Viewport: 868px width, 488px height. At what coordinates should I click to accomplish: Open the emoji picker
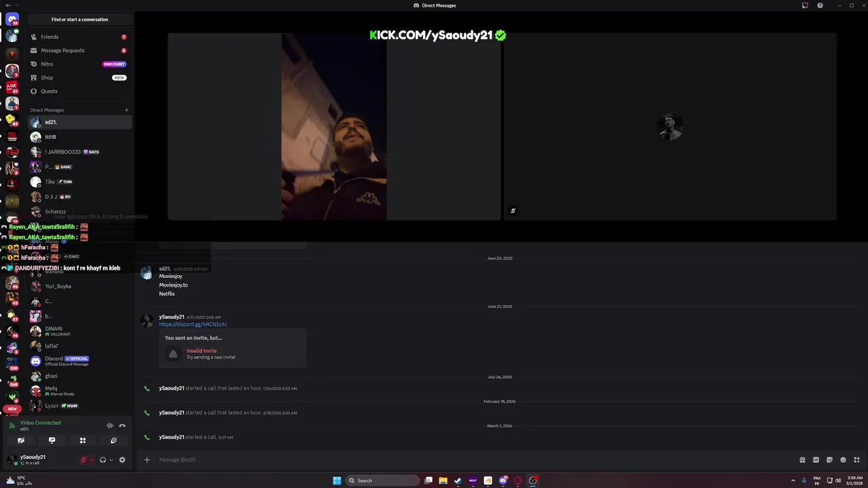(x=843, y=460)
